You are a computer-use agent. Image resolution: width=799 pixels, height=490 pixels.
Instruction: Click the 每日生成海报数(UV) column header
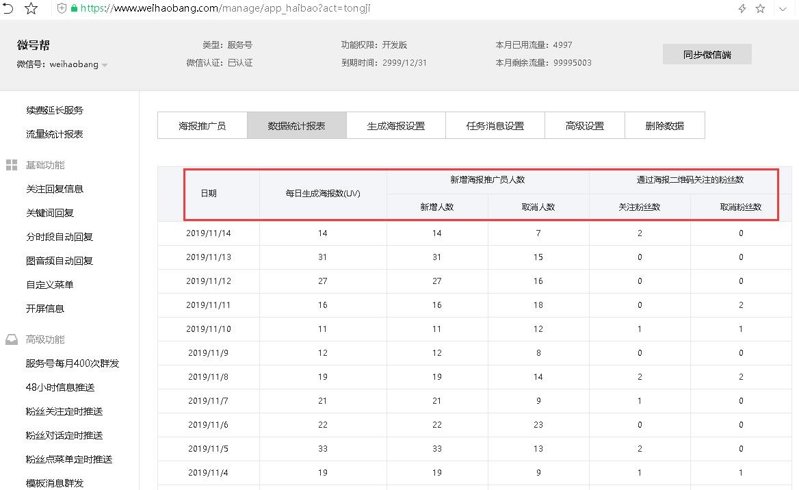tap(323, 194)
